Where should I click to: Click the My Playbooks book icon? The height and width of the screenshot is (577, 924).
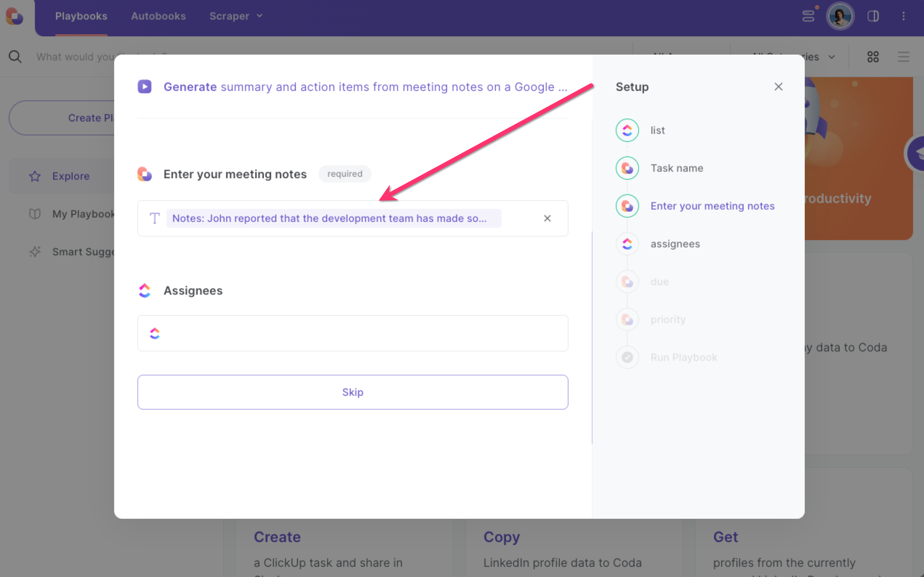(x=35, y=214)
